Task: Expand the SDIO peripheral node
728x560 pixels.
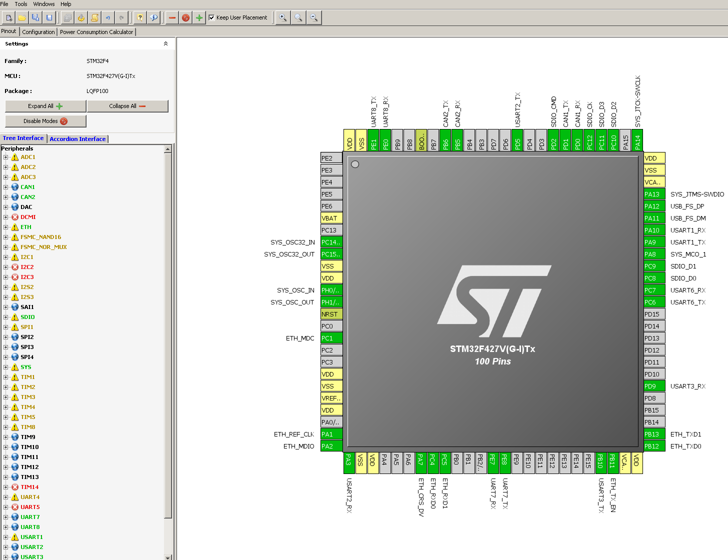Action: point(6,317)
